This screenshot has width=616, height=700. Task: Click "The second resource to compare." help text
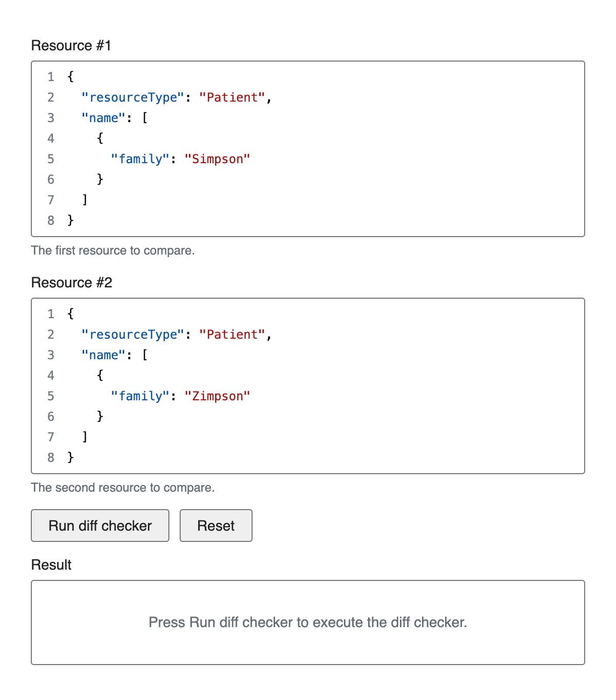pos(123,488)
